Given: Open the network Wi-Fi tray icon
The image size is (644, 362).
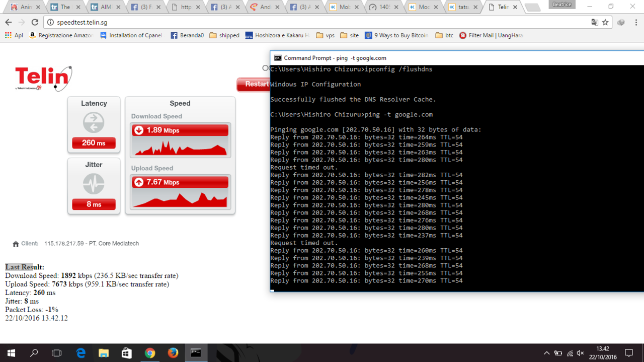Looking at the screenshot, I should [x=570, y=353].
